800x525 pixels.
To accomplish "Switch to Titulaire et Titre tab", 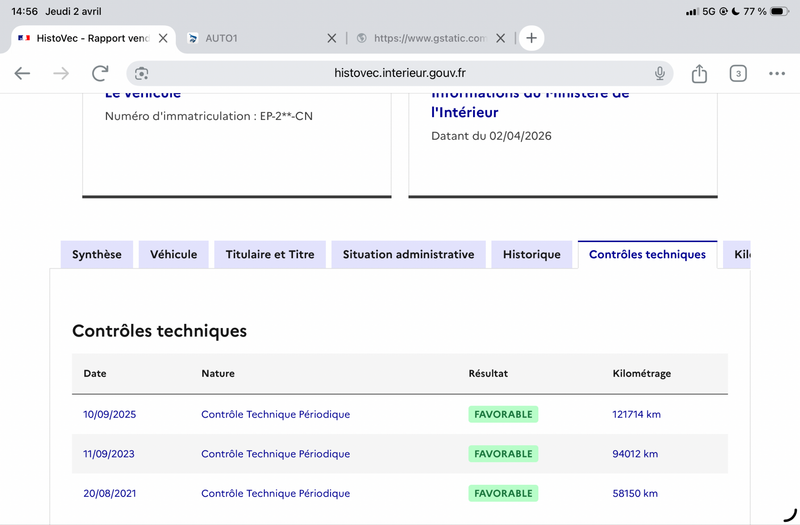I will tap(270, 254).
